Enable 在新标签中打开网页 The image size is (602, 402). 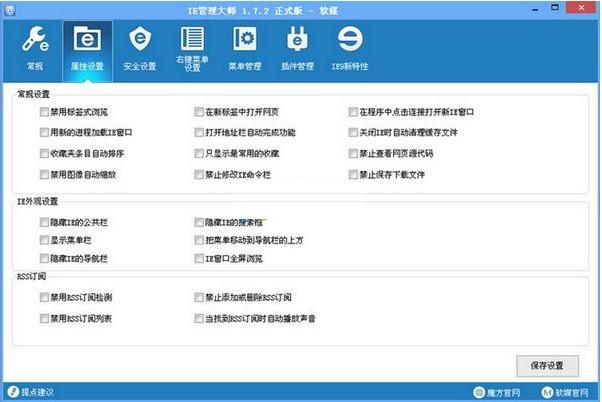199,112
